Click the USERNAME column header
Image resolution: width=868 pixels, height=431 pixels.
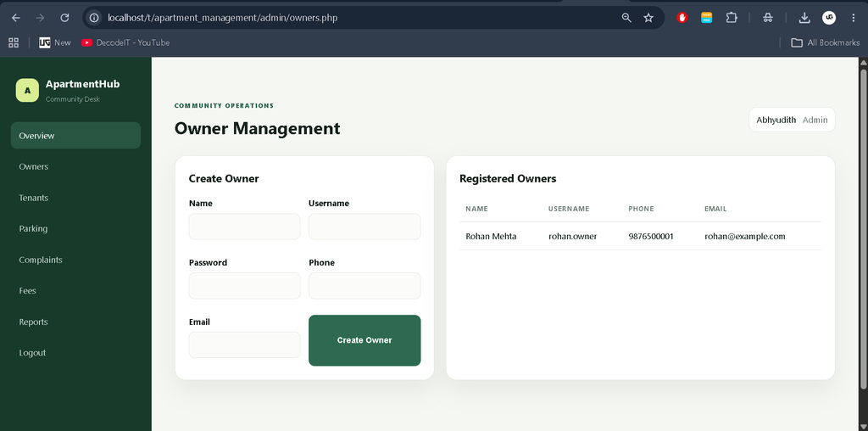coord(569,209)
